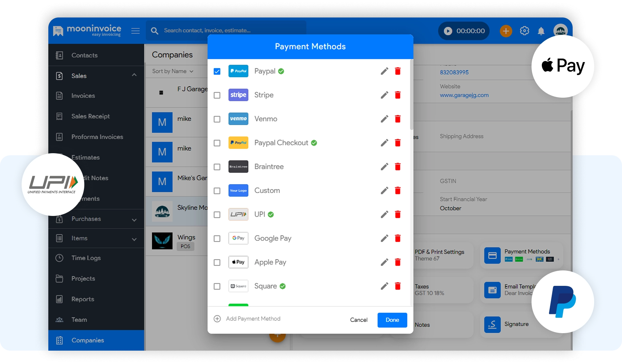
Task: Open Invoices in the sidebar
Action: tap(83, 96)
